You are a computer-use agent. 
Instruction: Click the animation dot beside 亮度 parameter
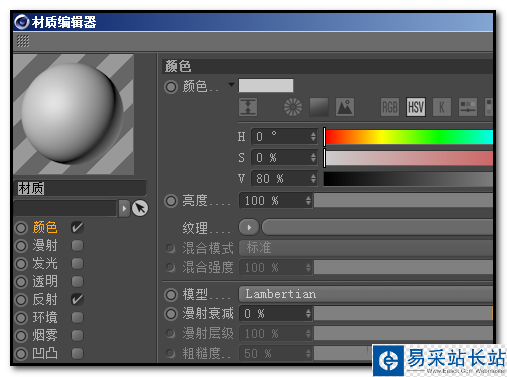point(171,201)
